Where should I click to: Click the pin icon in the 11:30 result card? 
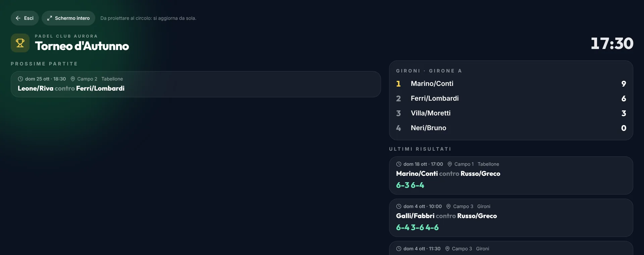pyautogui.click(x=447, y=249)
